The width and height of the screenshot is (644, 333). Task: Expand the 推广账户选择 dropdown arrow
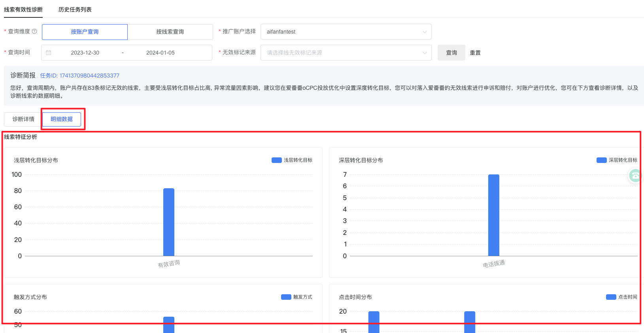425,32
